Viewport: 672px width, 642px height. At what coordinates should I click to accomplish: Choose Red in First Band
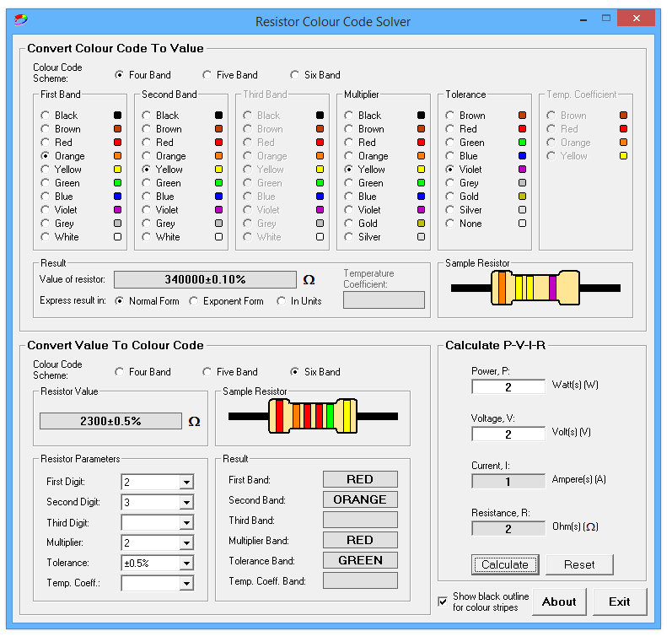(x=56, y=143)
